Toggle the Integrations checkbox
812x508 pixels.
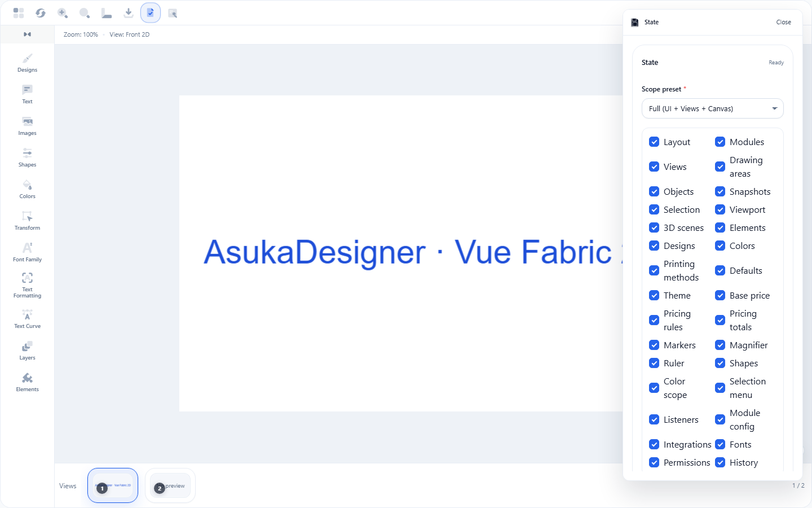pos(654,444)
